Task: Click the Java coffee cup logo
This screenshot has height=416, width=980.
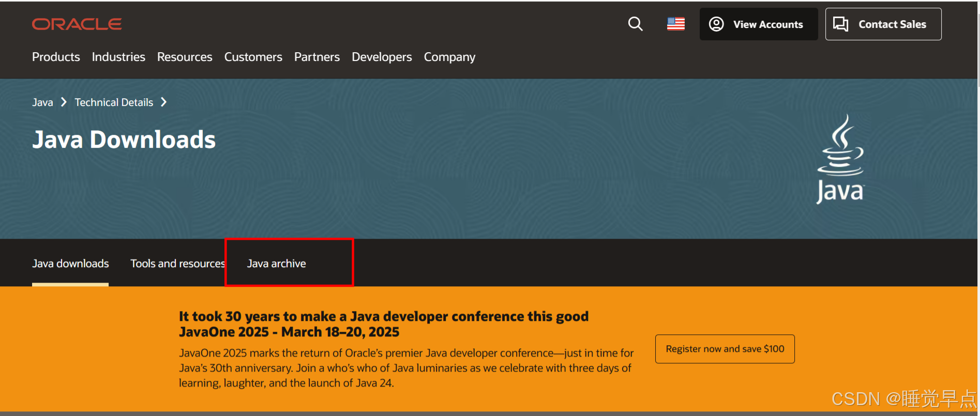Action: [840, 159]
